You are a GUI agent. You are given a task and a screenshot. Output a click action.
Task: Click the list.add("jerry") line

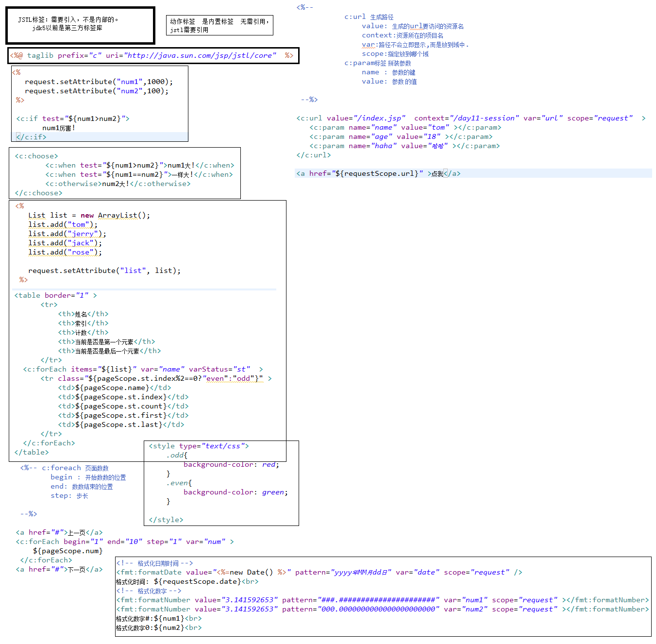(x=67, y=234)
